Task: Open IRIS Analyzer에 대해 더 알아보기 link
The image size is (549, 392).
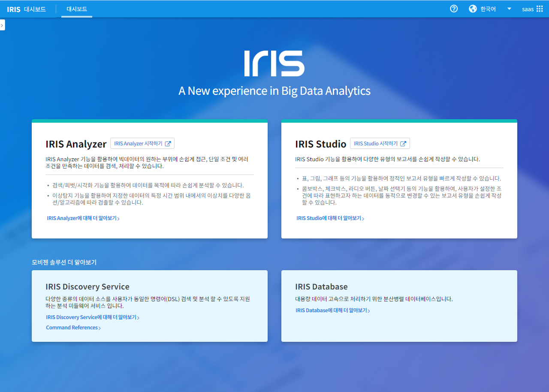Action: click(x=83, y=218)
